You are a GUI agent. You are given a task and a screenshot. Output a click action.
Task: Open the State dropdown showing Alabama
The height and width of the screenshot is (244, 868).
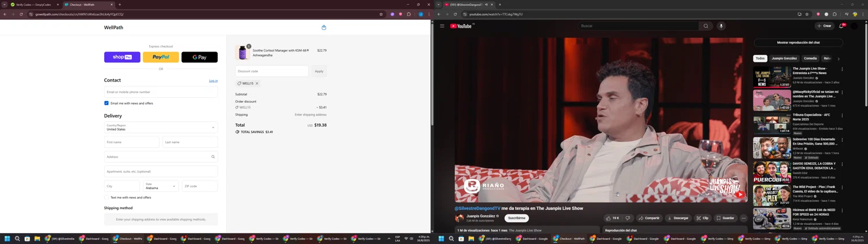pyautogui.click(x=161, y=186)
